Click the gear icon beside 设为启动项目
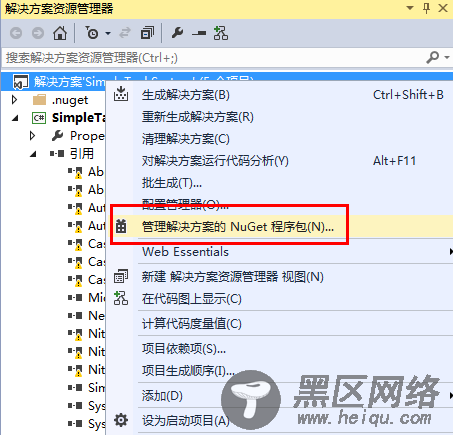 [121, 420]
